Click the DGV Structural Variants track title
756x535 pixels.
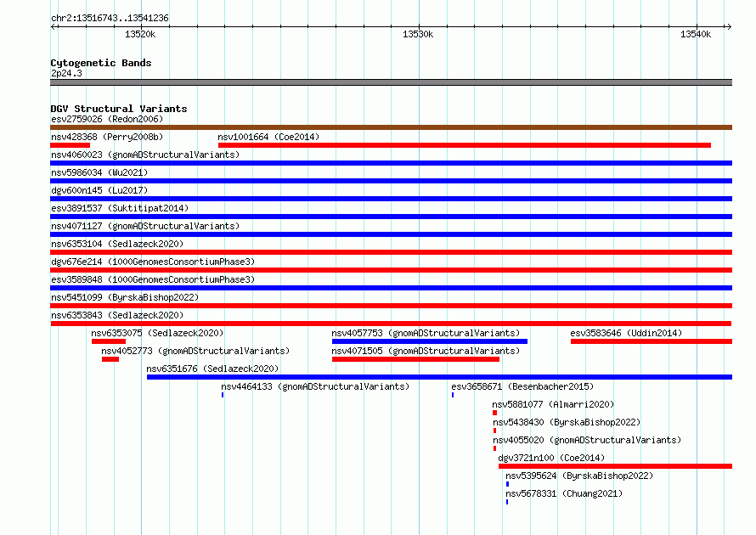119,109
